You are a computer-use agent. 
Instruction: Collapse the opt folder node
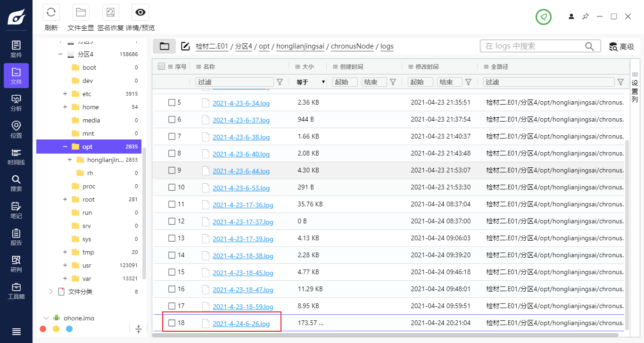coord(65,147)
